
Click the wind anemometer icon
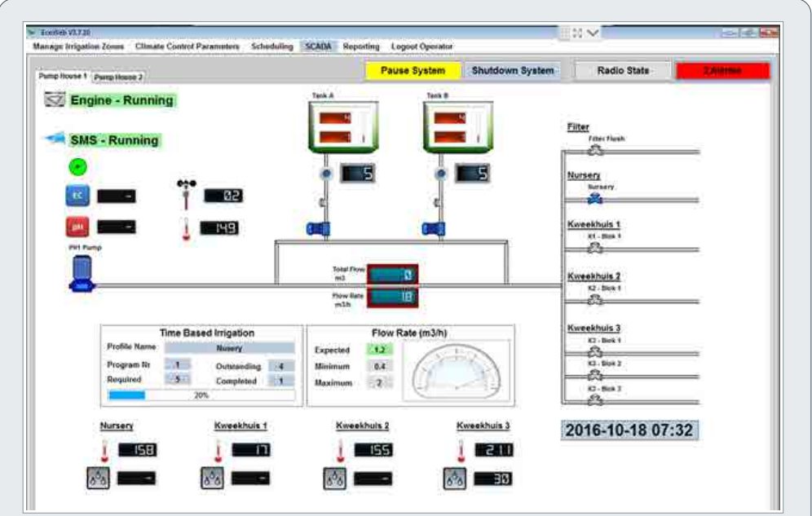point(187,194)
